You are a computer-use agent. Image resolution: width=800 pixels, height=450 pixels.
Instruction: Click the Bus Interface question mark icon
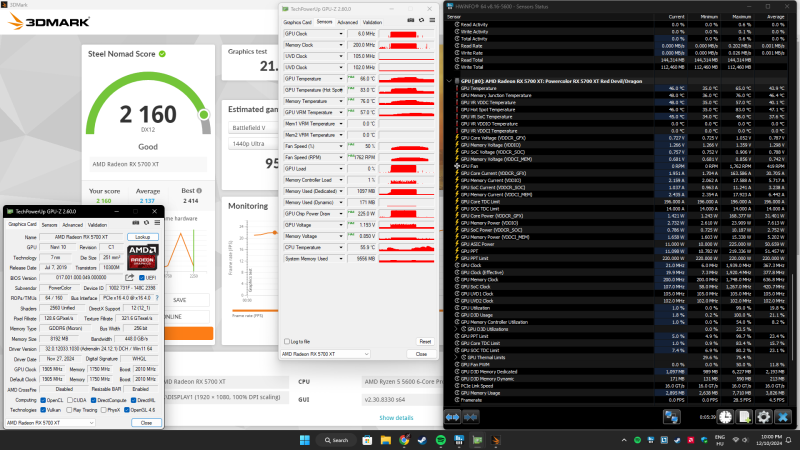[x=157, y=298]
